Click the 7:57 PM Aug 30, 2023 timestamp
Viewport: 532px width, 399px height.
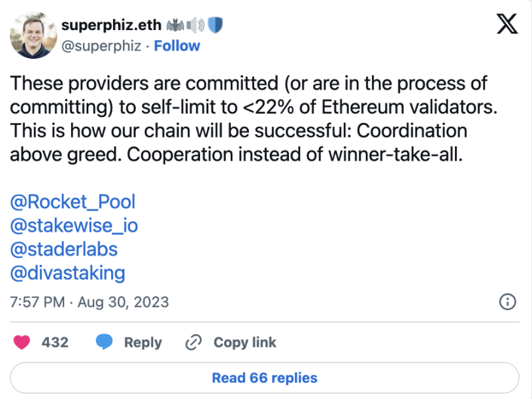[90, 302]
